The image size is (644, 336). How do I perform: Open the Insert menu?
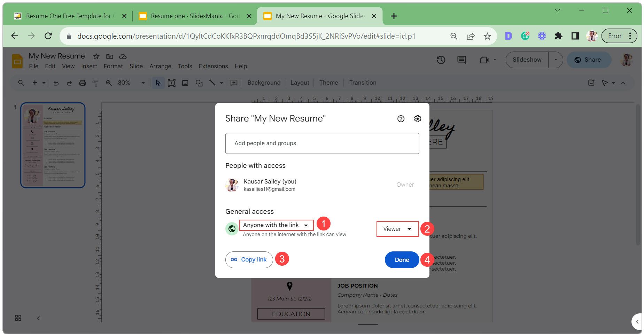tap(89, 66)
